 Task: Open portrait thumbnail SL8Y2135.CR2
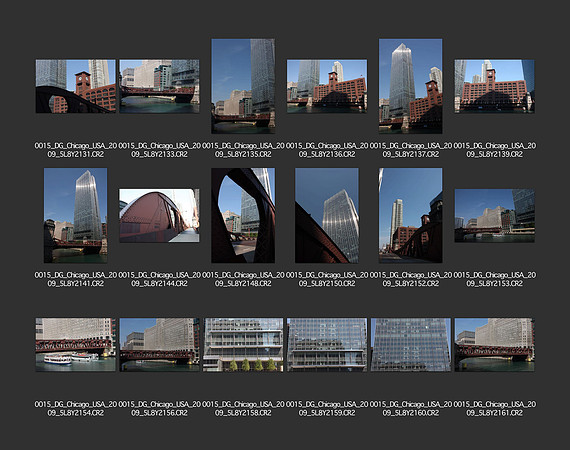pyautogui.click(x=243, y=86)
